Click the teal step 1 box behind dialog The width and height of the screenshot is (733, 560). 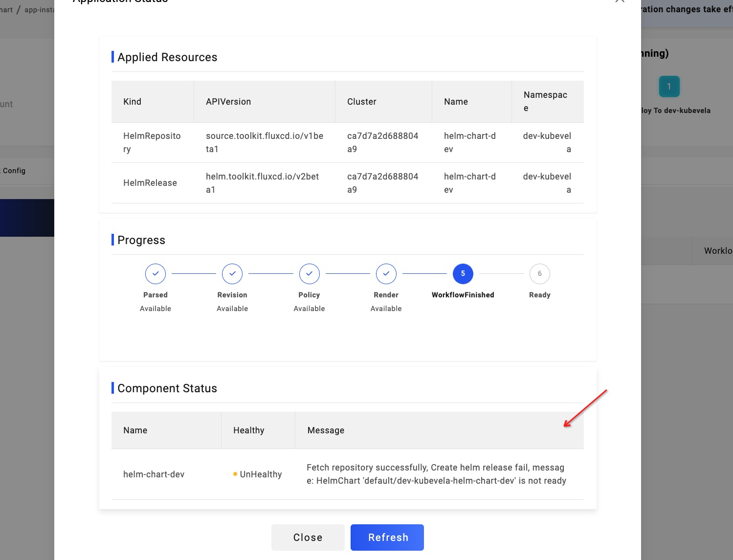tap(669, 87)
